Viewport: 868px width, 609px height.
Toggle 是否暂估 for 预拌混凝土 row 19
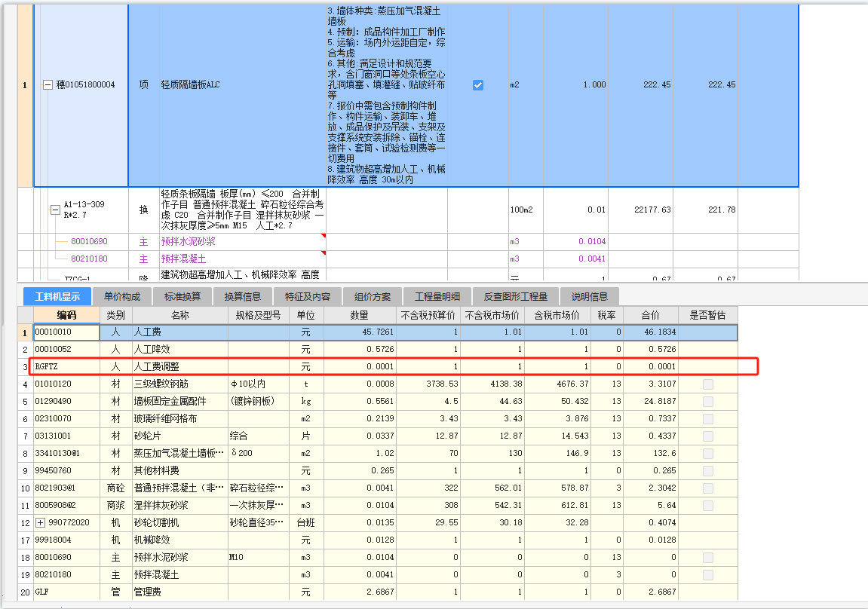pos(707,574)
